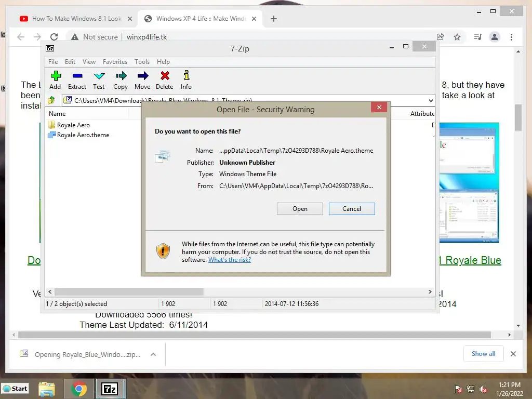Click the Windows 8 theme preview thumbnail
The image size is (532, 399).
point(469,182)
